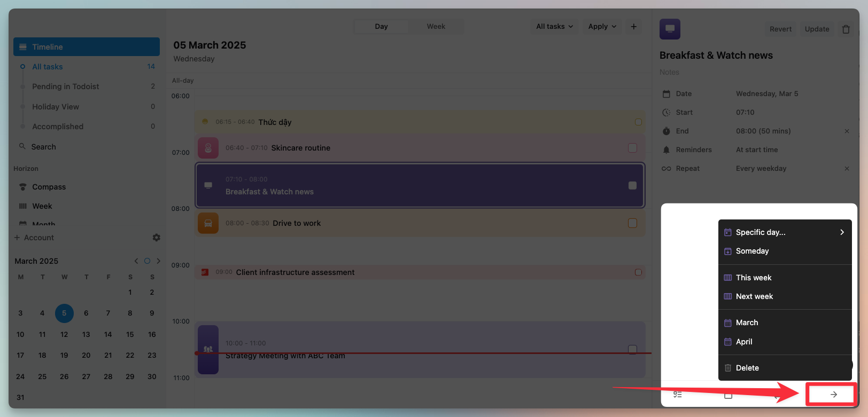Screen dimensions: 868x417
Task: Mark Drive to work as complete
Action: click(632, 223)
